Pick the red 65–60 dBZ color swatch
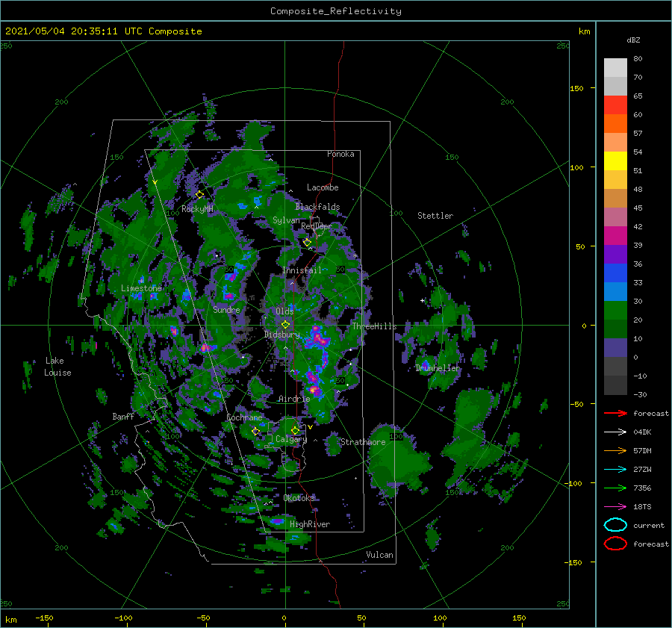Screen dimensions: 672x628 coord(615,105)
